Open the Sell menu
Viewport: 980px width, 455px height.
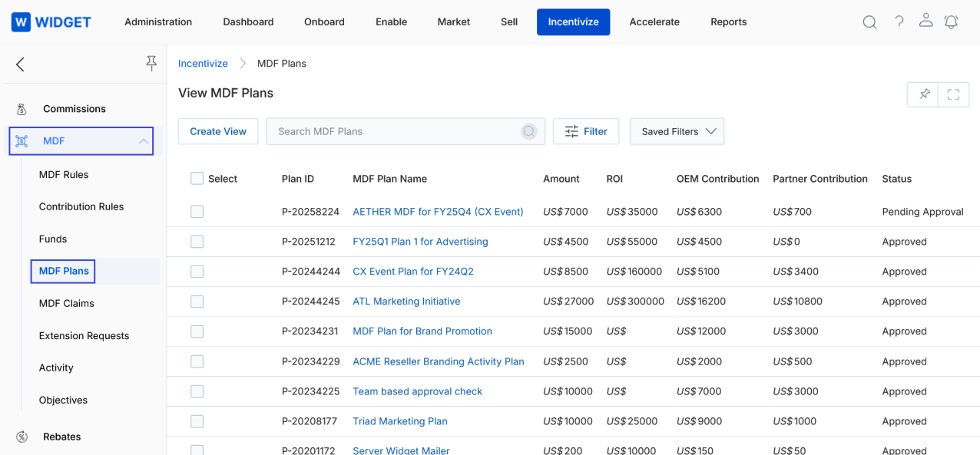click(x=509, y=22)
